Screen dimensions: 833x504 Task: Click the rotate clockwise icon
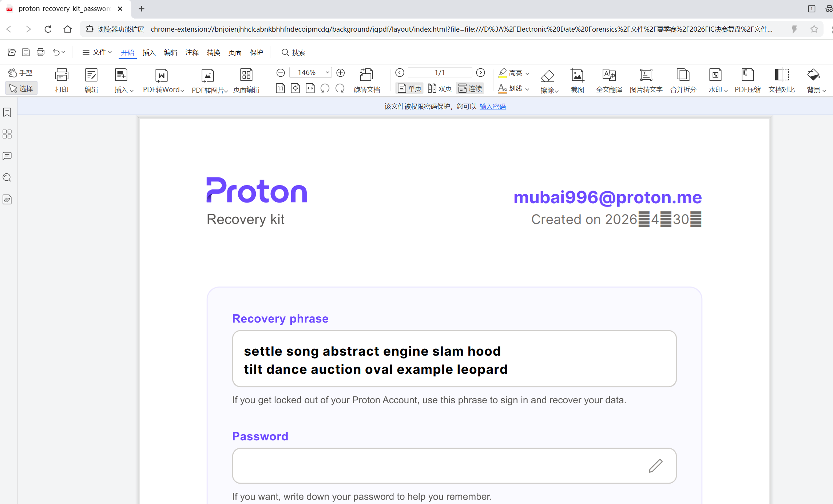click(340, 88)
